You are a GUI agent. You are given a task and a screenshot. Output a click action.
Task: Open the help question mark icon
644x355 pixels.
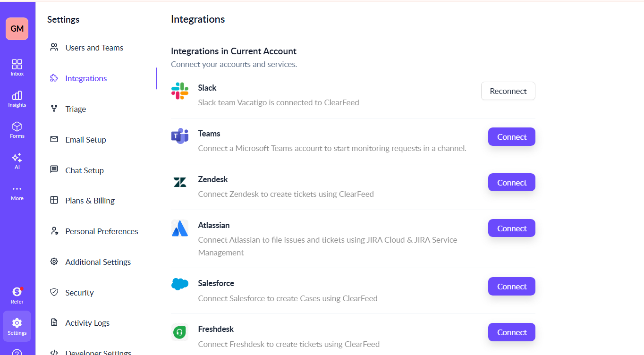point(17,352)
